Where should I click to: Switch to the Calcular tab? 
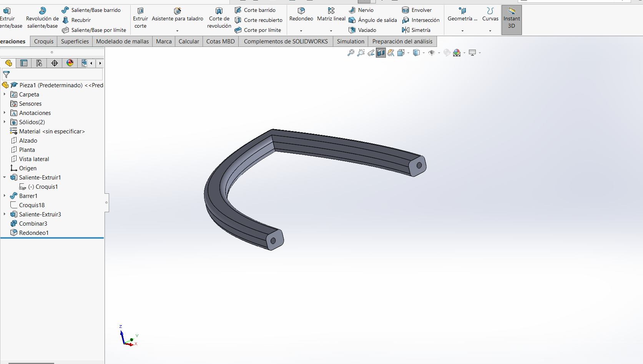pos(189,41)
